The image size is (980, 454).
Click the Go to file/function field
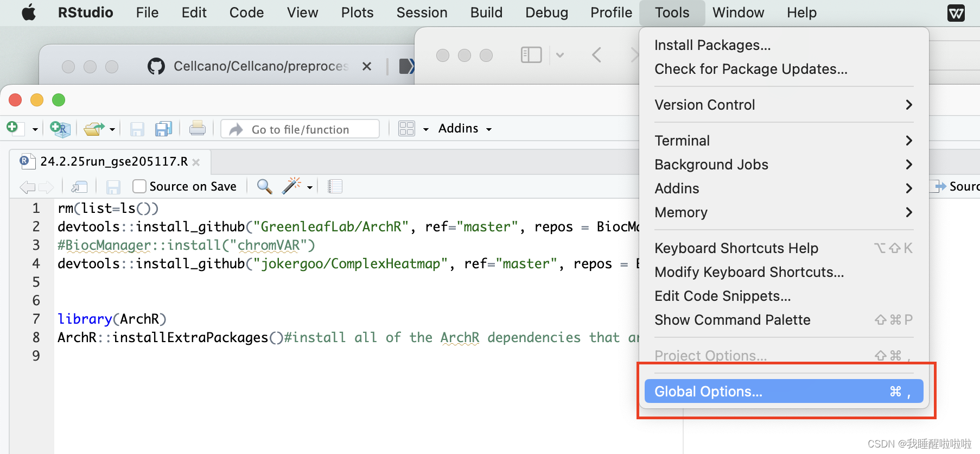pos(300,129)
